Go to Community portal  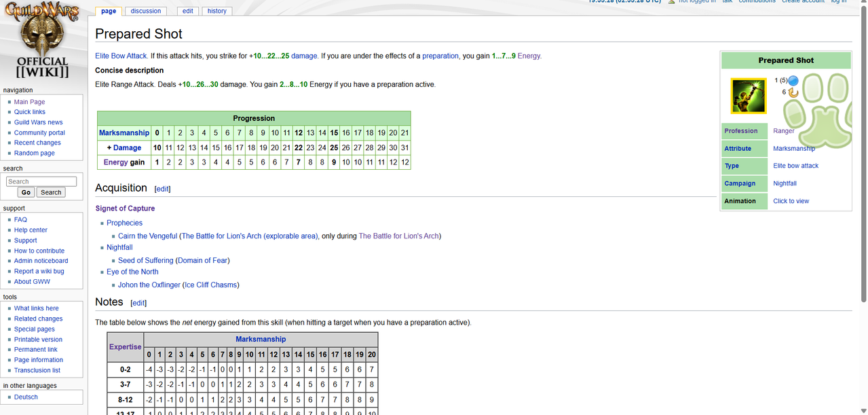tap(39, 132)
